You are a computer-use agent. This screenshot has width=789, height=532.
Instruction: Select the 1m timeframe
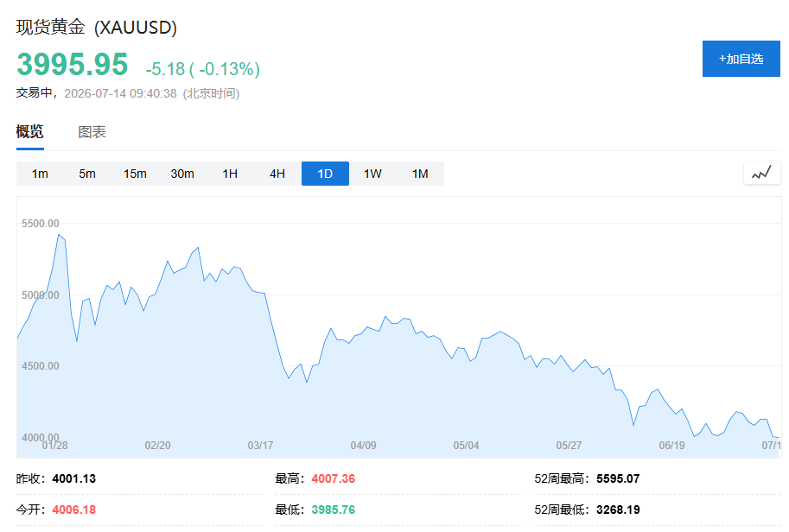[x=40, y=174]
